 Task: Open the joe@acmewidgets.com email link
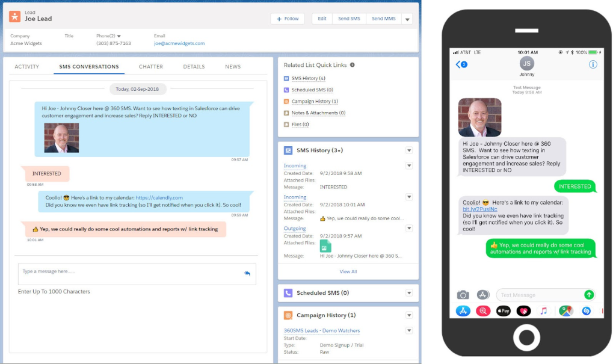coord(179,43)
